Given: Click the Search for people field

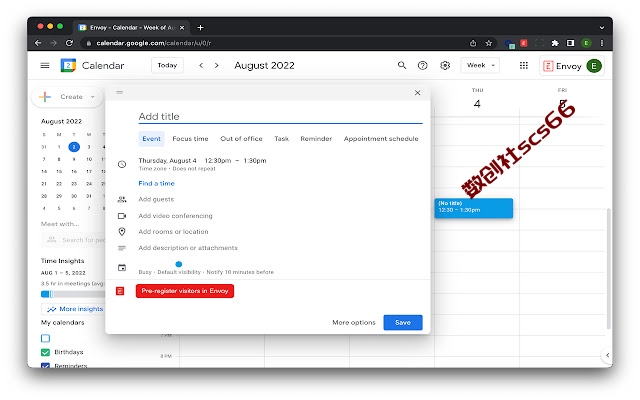Looking at the screenshot, I should pyautogui.click(x=73, y=240).
